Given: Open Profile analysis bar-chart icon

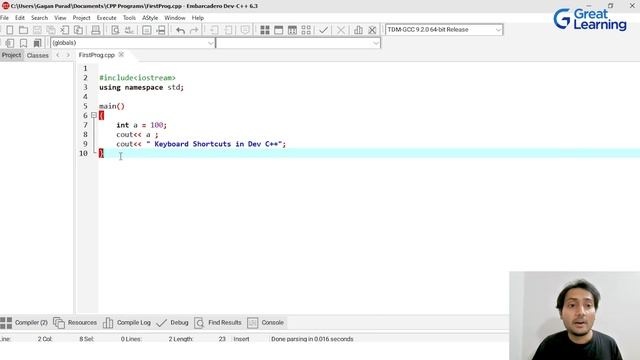Looking at the screenshot, I should tap(358, 30).
